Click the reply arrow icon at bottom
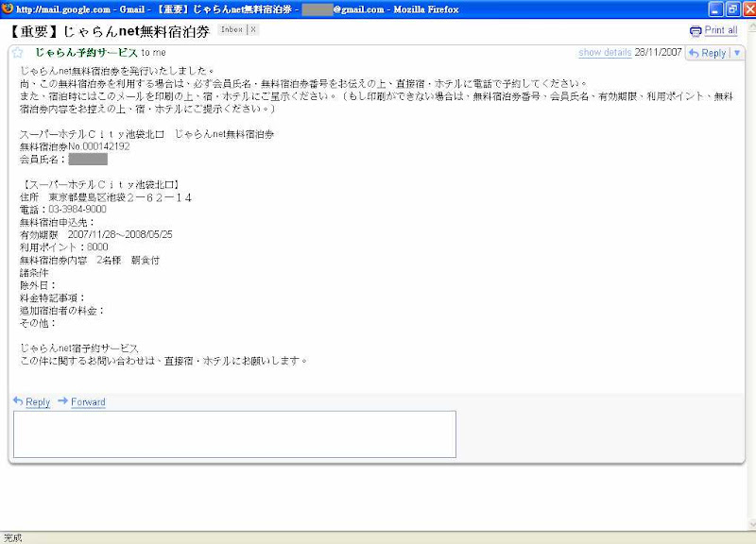This screenshot has width=756, height=544. [x=18, y=400]
